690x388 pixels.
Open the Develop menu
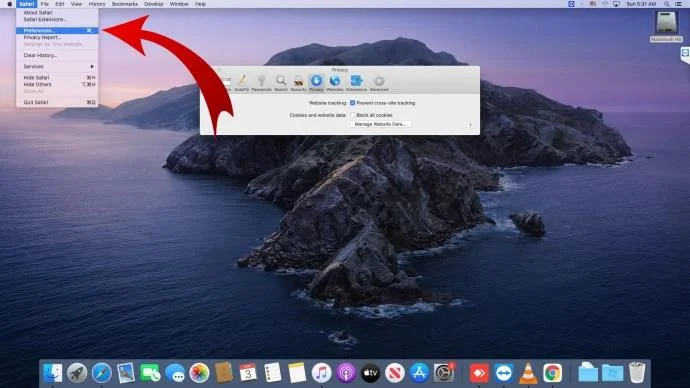154,4
